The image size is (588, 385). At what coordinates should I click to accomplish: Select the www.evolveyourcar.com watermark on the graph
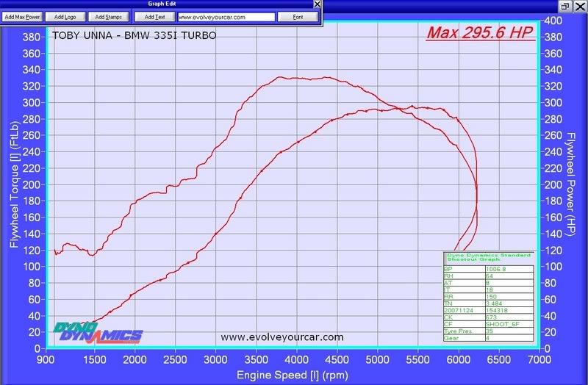[x=282, y=337]
